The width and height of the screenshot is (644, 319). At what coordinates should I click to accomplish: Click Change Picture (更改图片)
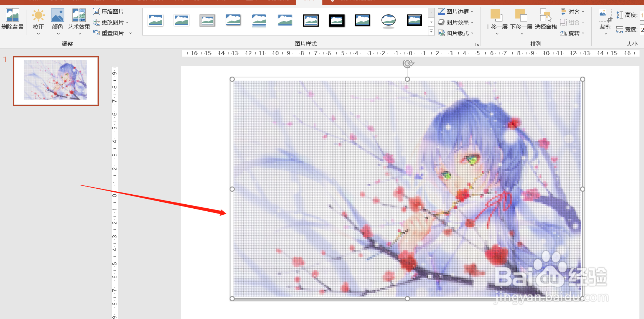coord(108,23)
